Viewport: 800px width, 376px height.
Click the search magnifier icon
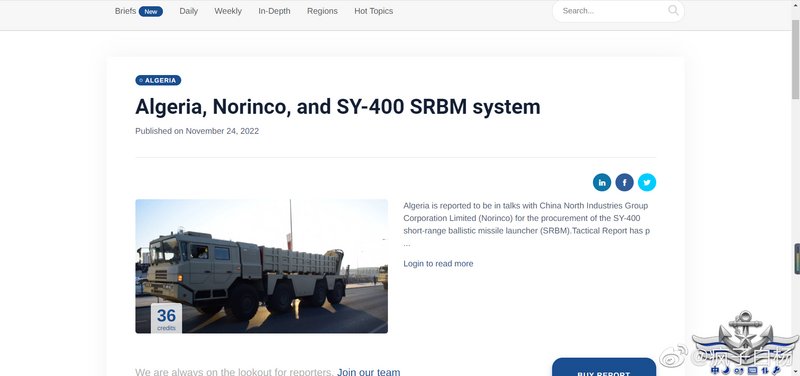point(673,10)
